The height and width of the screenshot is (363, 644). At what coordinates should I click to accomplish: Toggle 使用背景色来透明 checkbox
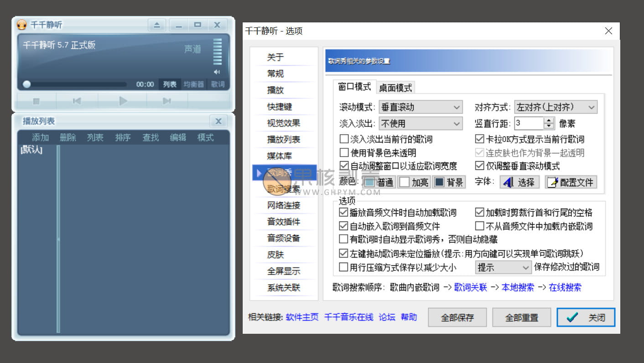[344, 153]
